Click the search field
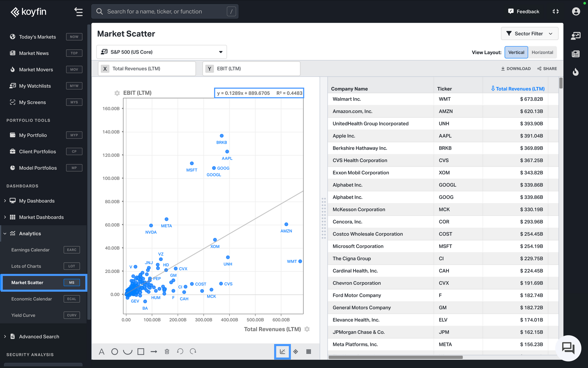This screenshot has height=368, width=588. (x=165, y=11)
